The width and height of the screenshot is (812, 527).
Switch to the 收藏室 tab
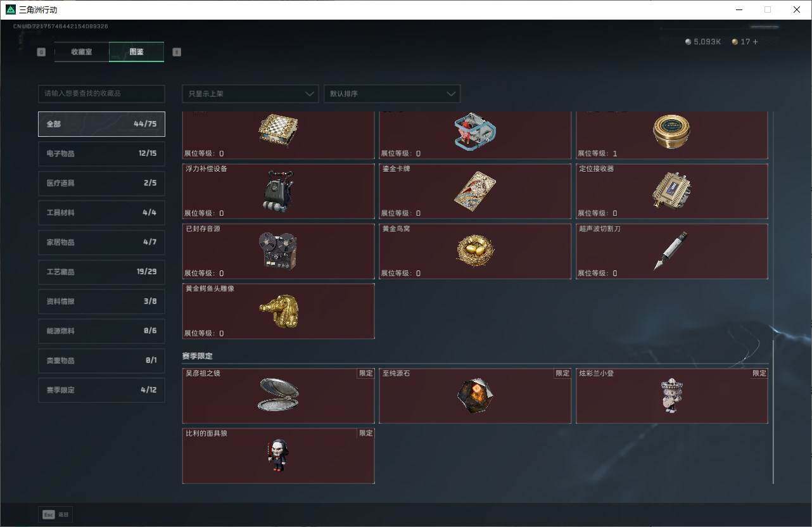82,52
